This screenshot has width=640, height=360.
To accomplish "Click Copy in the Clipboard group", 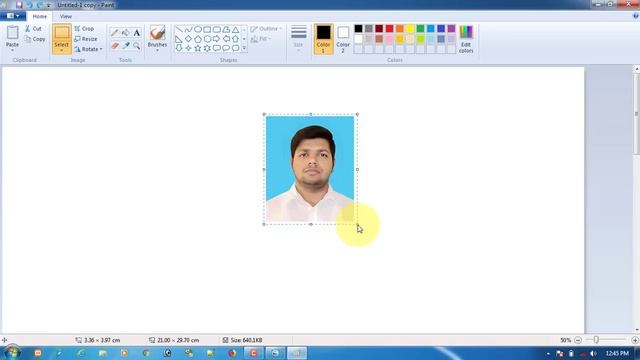I will 35,39.
